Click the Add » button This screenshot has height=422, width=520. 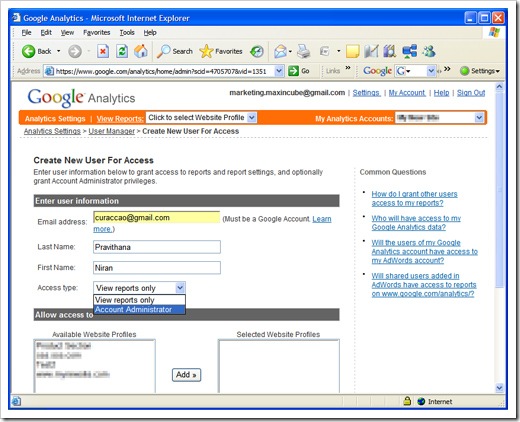[x=186, y=375]
